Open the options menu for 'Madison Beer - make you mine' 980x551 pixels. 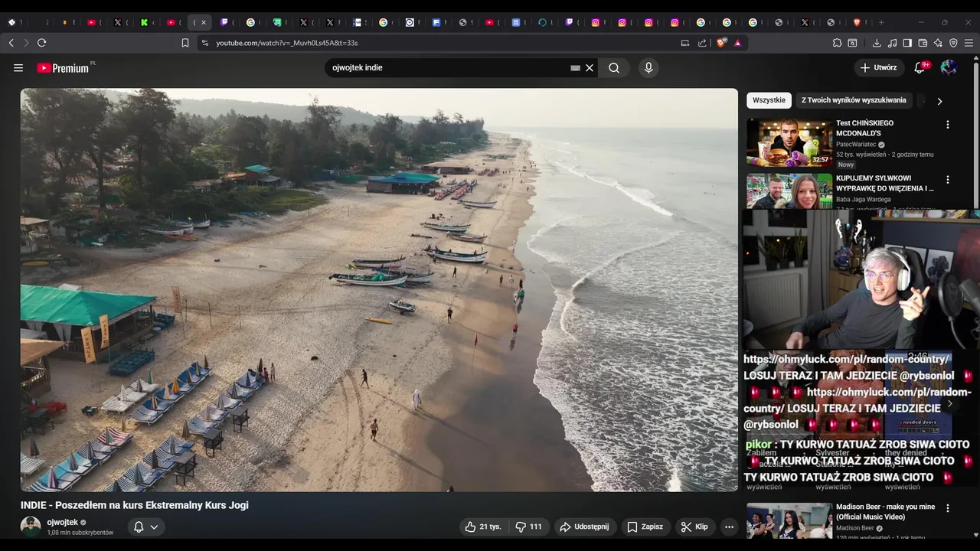tap(948, 508)
